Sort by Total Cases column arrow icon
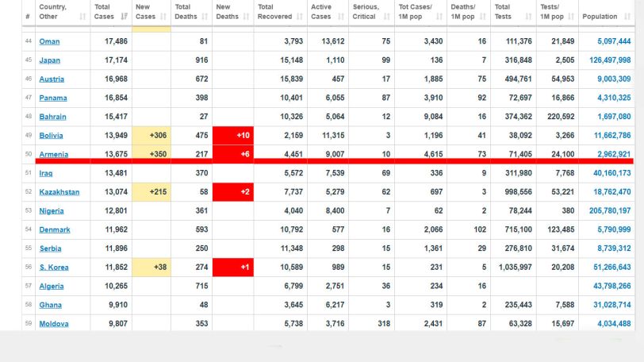Screen dimensions: 644x362 tap(124, 17)
